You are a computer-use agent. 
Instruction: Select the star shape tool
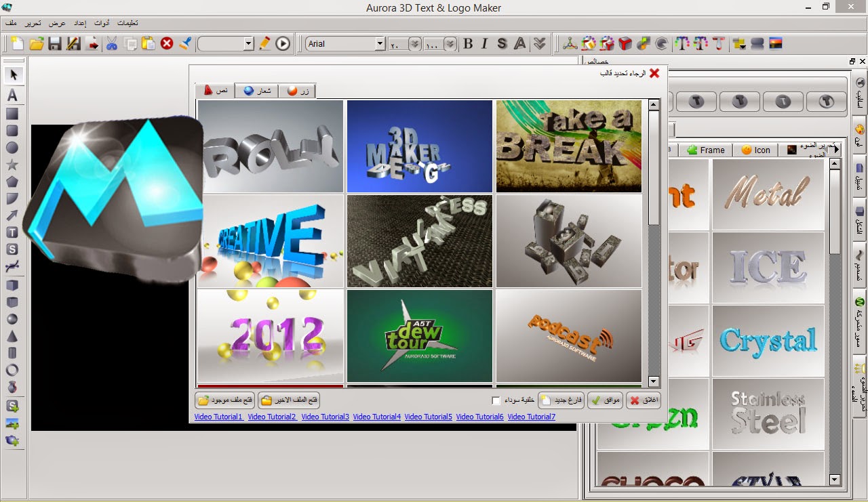[x=12, y=165]
